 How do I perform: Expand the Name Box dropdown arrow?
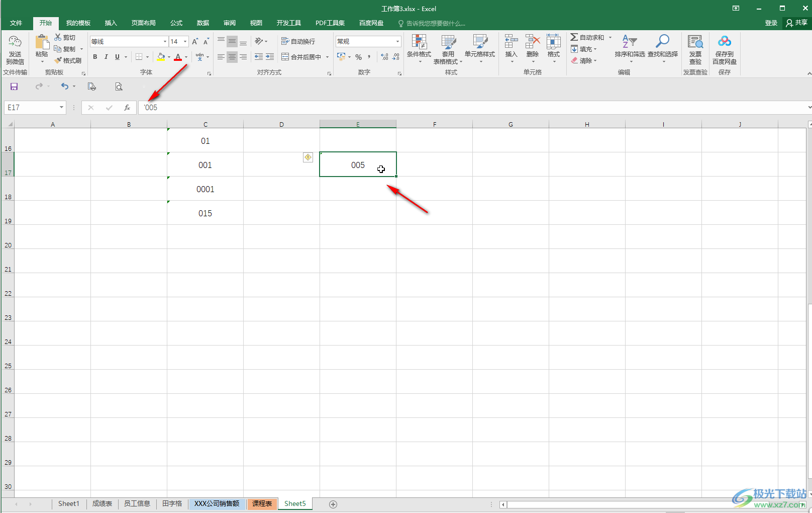pyautogui.click(x=61, y=108)
